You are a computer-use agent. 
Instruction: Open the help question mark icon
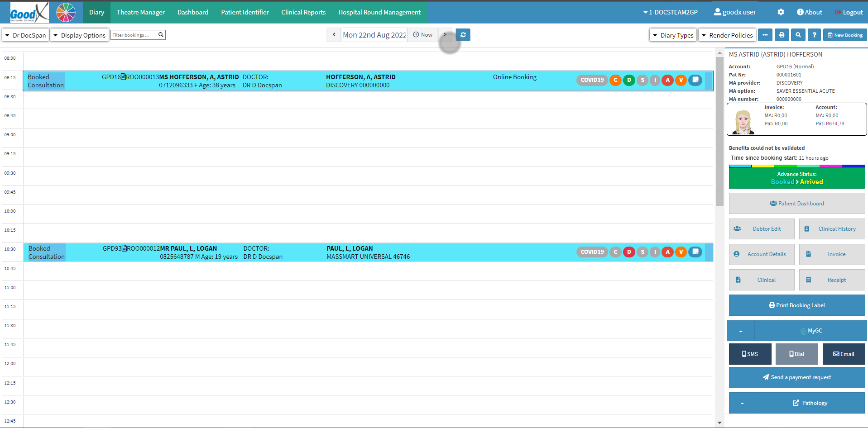coord(814,35)
